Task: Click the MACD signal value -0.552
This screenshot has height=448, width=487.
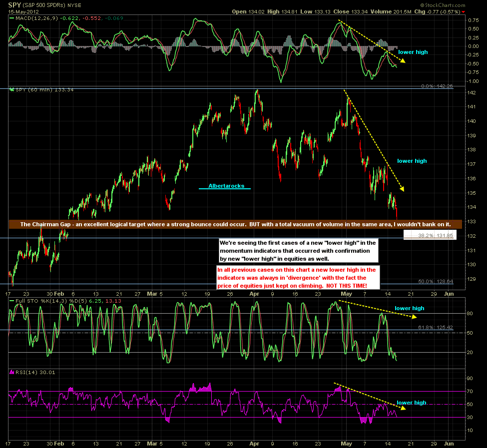Action: coord(91,18)
